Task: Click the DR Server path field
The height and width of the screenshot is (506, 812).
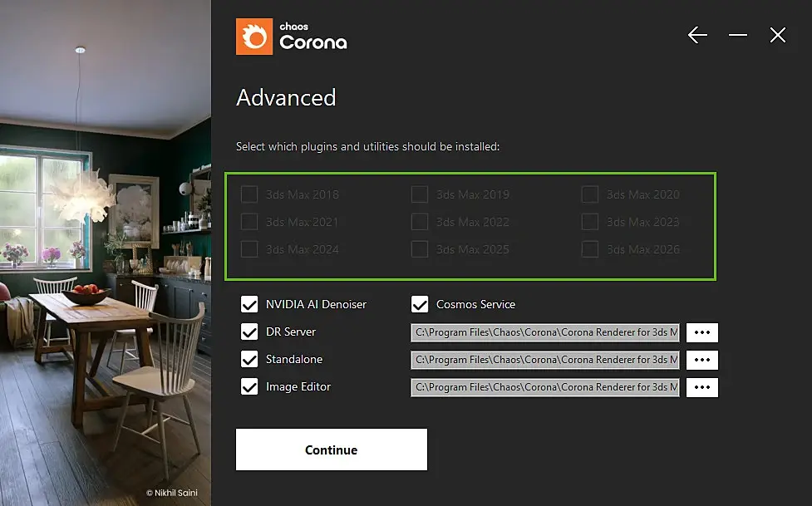Action: pyautogui.click(x=544, y=332)
